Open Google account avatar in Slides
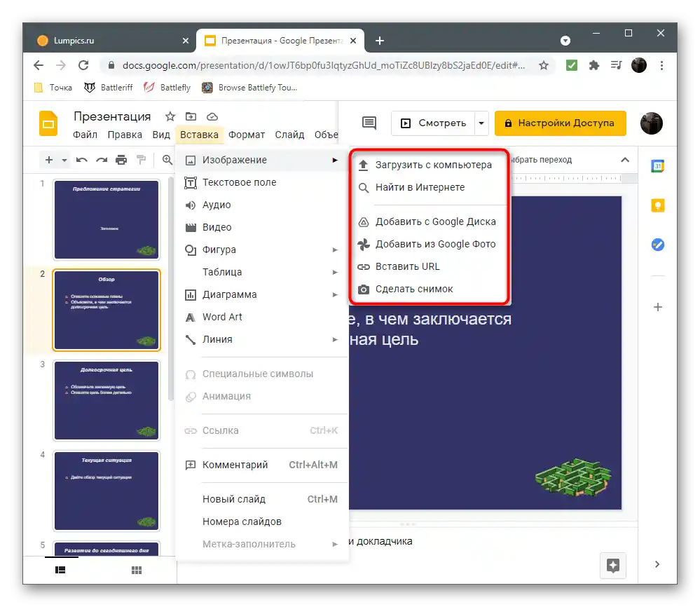The width and height of the screenshot is (700, 607). coord(652,123)
